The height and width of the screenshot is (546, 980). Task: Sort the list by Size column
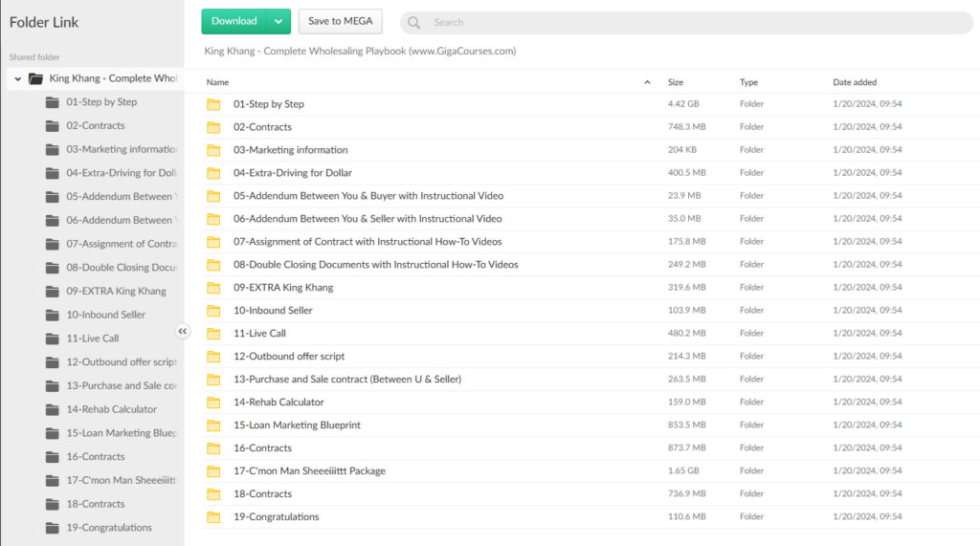click(x=676, y=82)
